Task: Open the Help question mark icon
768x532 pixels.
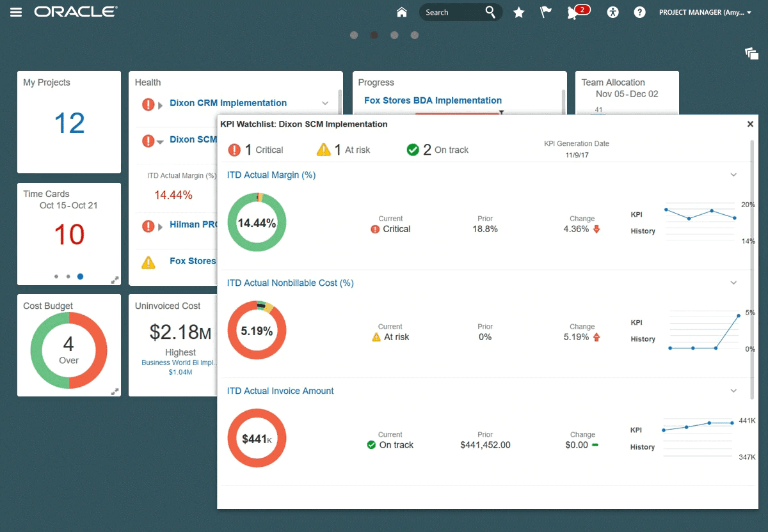Action: click(x=639, y=12)
